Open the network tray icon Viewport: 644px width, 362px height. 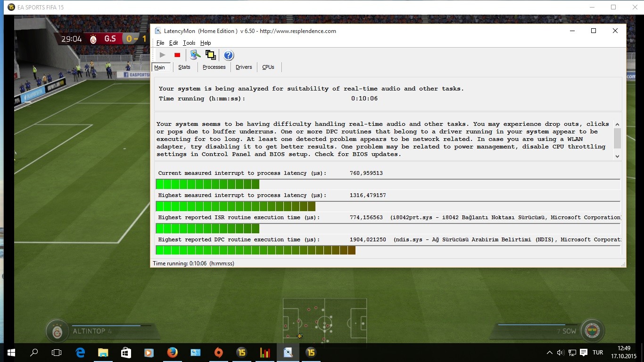(572, 353)
